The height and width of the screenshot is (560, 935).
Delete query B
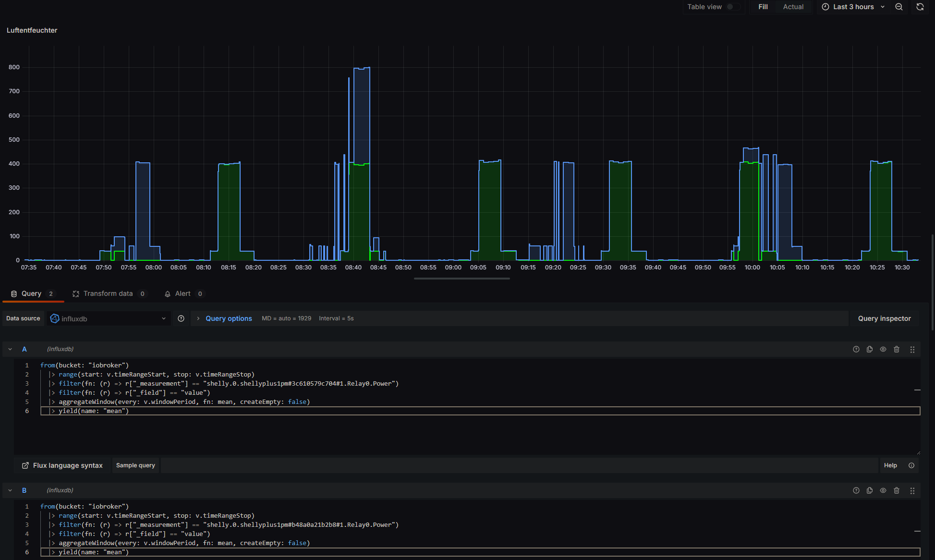(x=897, y=490)
